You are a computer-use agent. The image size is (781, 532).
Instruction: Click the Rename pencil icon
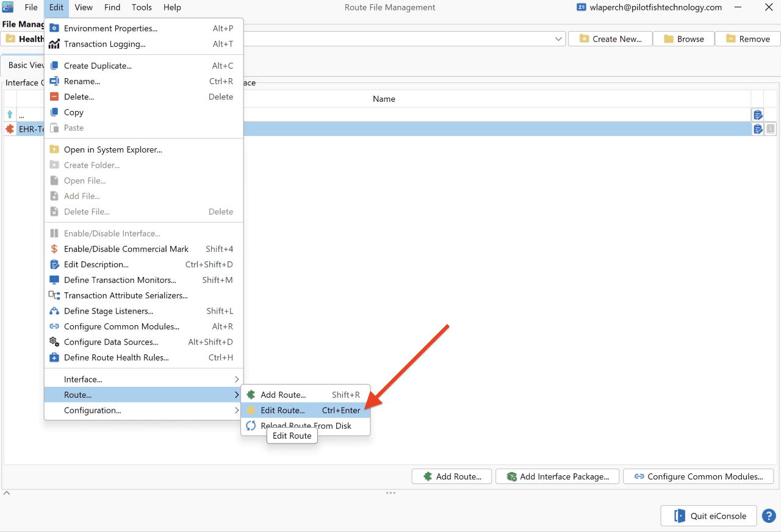click(x=54, y=81)
